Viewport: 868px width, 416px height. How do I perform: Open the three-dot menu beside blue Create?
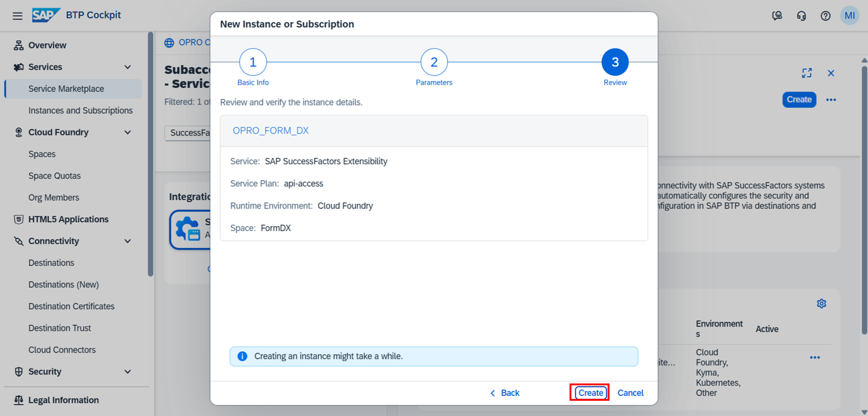point(831,100)
